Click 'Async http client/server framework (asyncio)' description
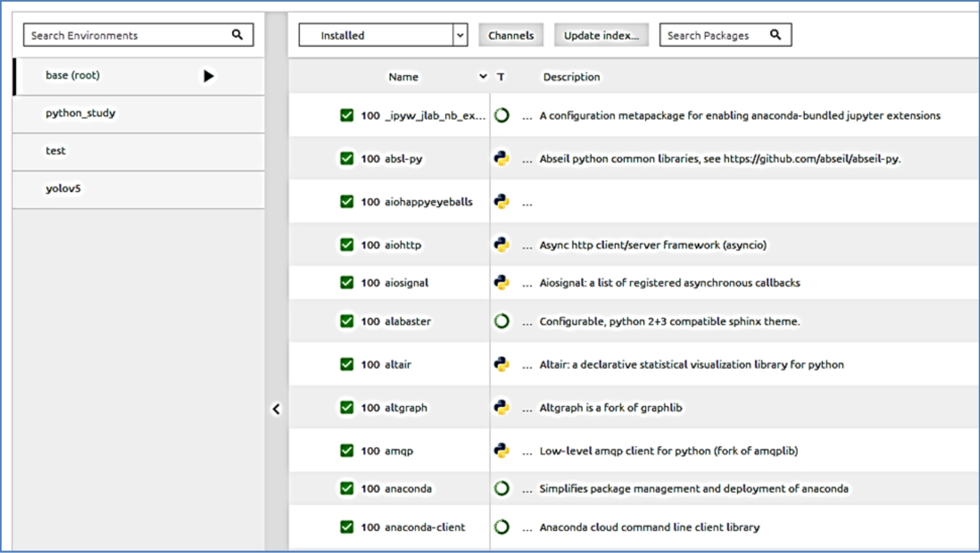This screenshot has height=553, width=980. click(653, 245)
